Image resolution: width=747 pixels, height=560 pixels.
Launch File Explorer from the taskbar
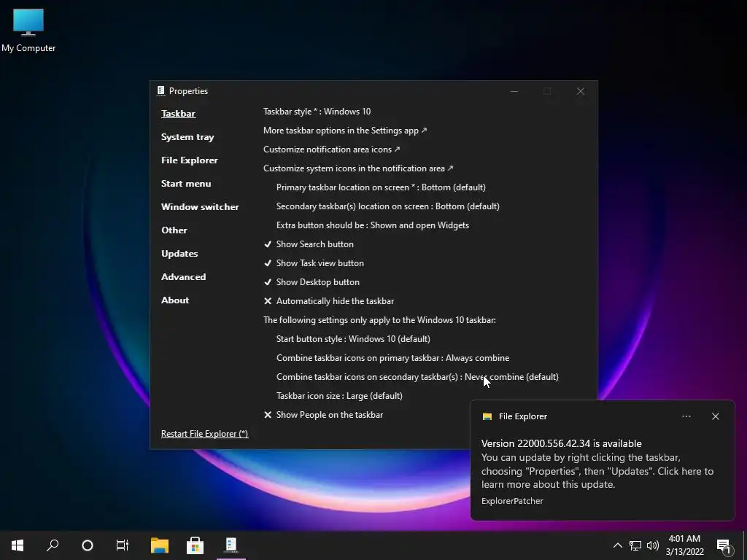(x=160, y=545)
